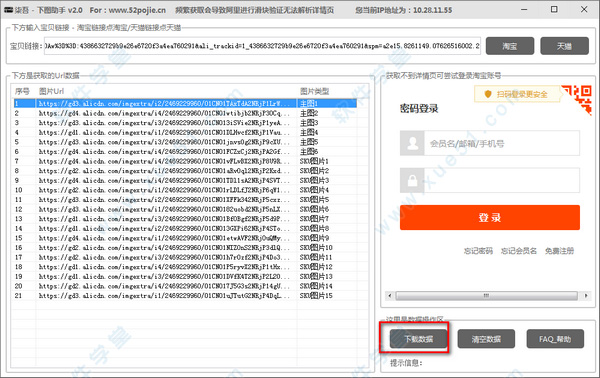Select row 15 with type SKU图片9
Screen dimensions: 600x378
tap(185, 238)
